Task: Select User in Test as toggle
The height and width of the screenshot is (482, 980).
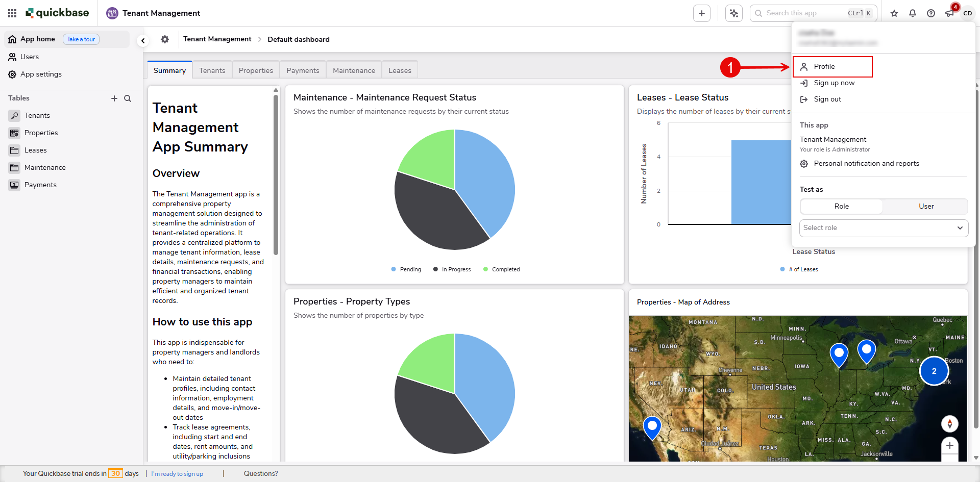Action: tap(926, 207)
